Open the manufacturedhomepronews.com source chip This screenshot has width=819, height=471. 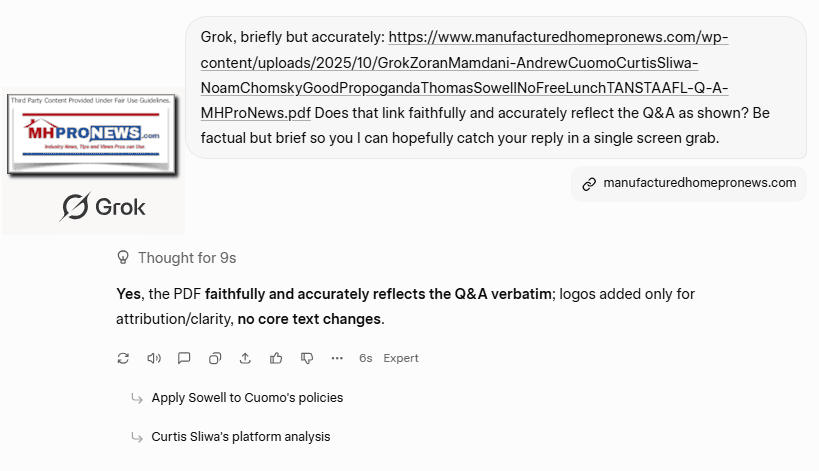[699, 183]
